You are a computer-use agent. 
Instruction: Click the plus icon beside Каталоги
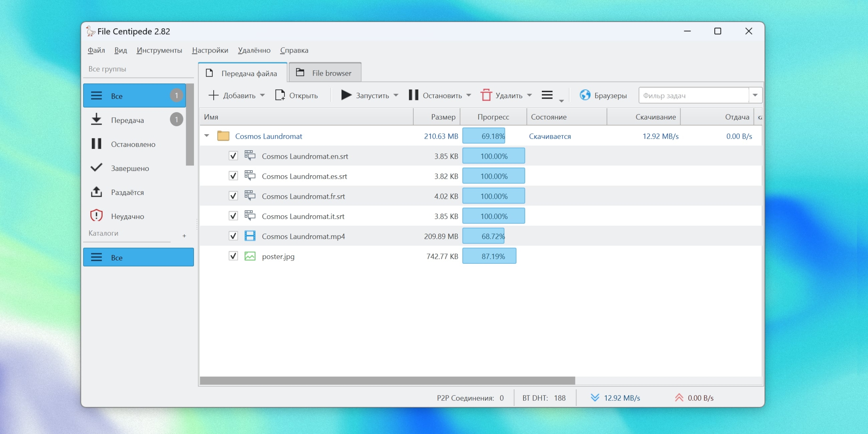pos(184,236)
